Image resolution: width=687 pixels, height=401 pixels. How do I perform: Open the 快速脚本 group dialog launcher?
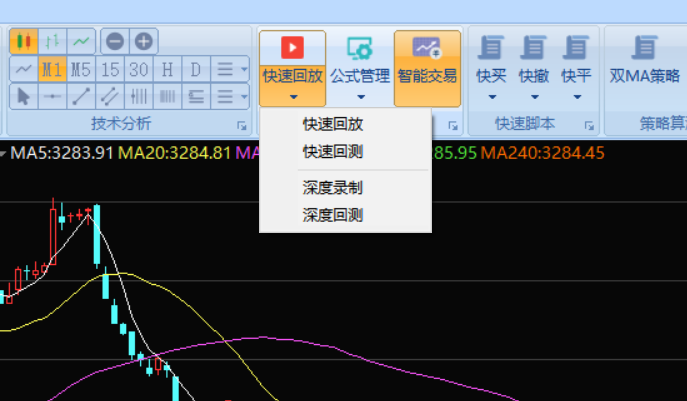coord(589,126)
